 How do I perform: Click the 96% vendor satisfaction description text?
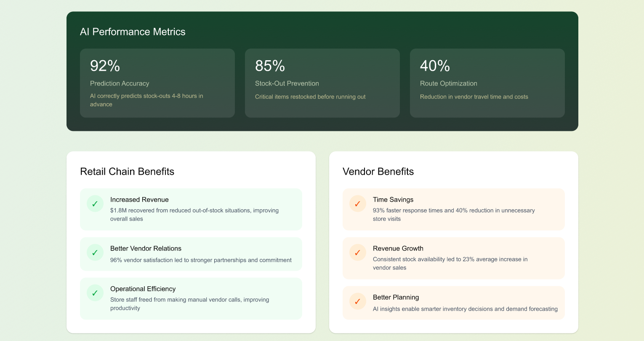pos(201,260)
